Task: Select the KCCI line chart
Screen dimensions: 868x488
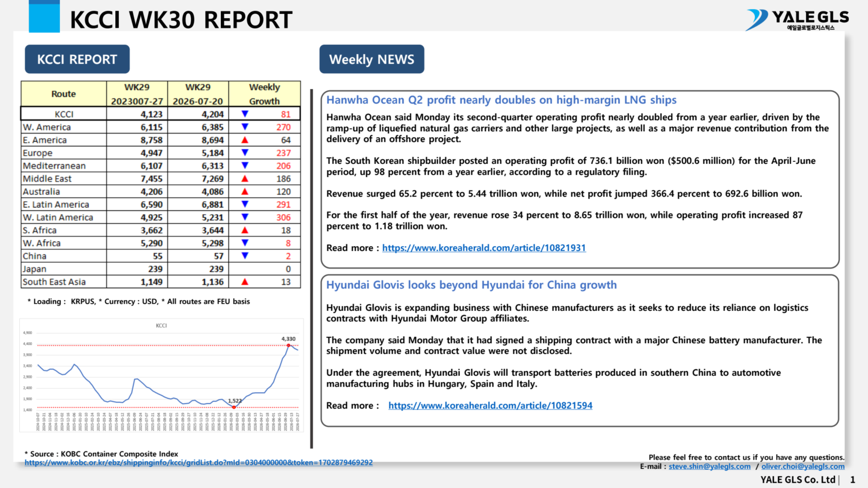Action: point(162,375)
